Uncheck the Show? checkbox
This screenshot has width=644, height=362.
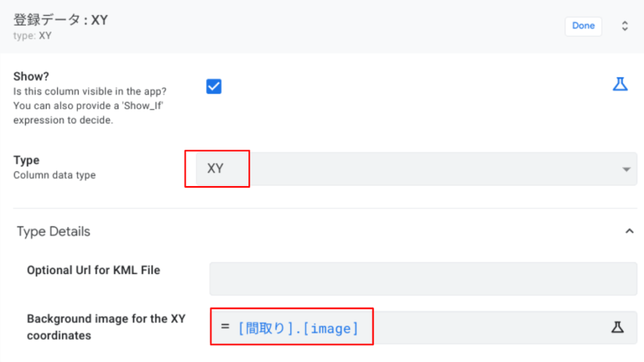point(214,87)
